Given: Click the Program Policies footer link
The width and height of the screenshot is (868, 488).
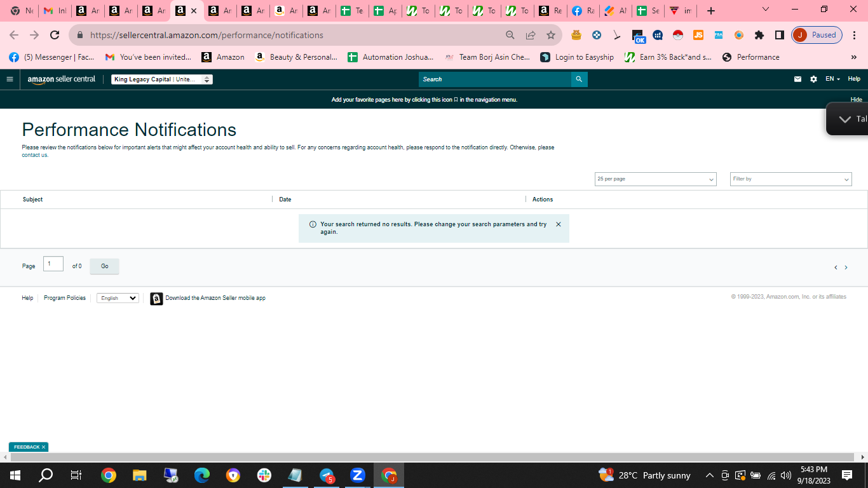Looking at the screenshot, I should pyautogui.click(x=65, y=298).
